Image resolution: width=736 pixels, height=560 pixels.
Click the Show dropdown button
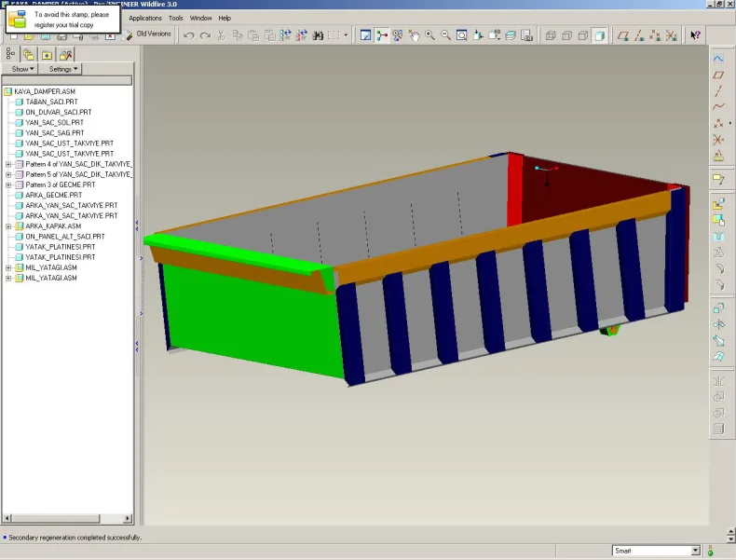point(22,69)
